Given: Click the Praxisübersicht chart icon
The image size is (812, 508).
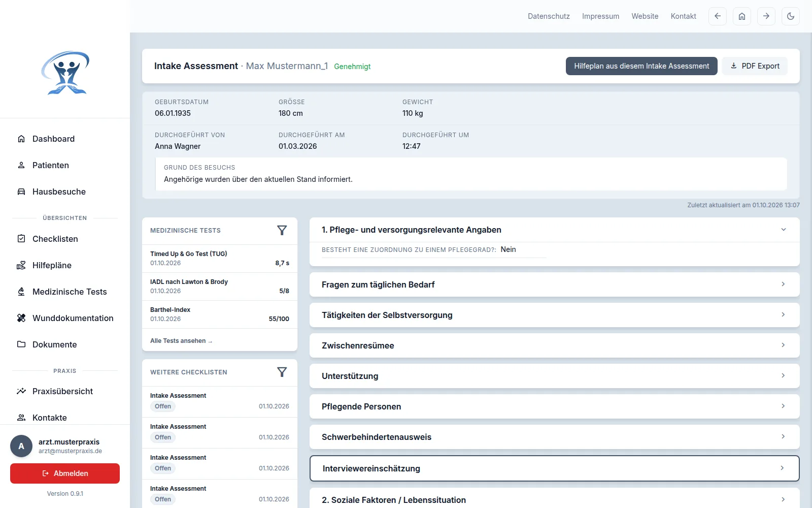Looking at the screenshot, I should pyautogui.click(x=21, y=391).
